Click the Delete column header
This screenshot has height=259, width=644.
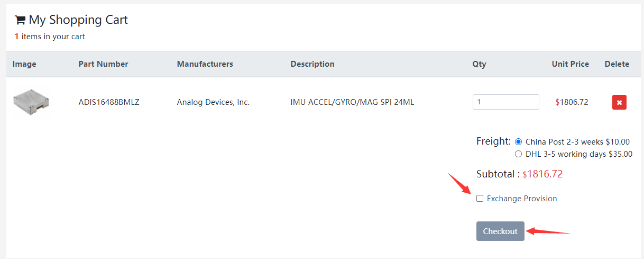[x=617, y=64]
